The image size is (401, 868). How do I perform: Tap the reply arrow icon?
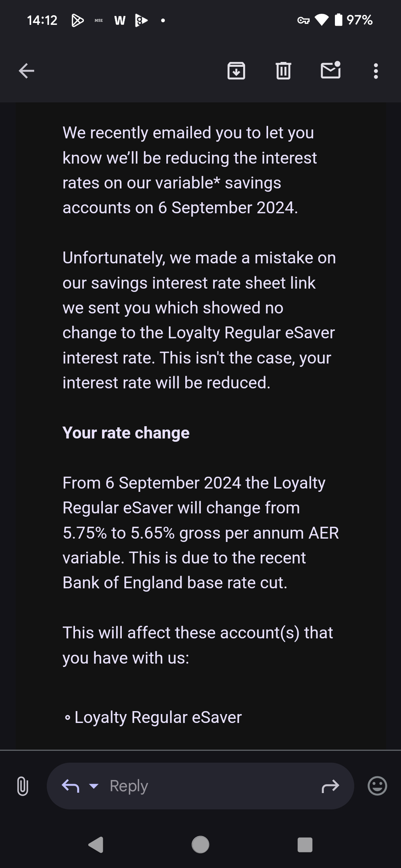pos(71,786)
